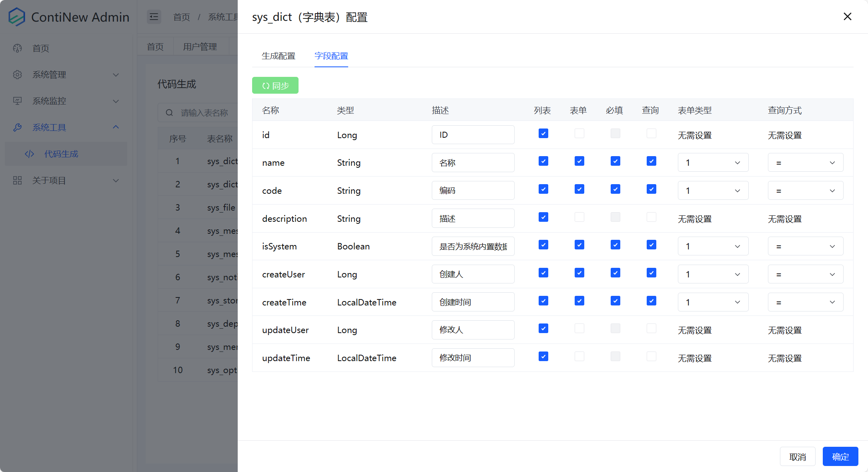Expand the 查询方式 dropdown for createTime
This screenshot has height=472, width=868.
(x=806, y=302)
